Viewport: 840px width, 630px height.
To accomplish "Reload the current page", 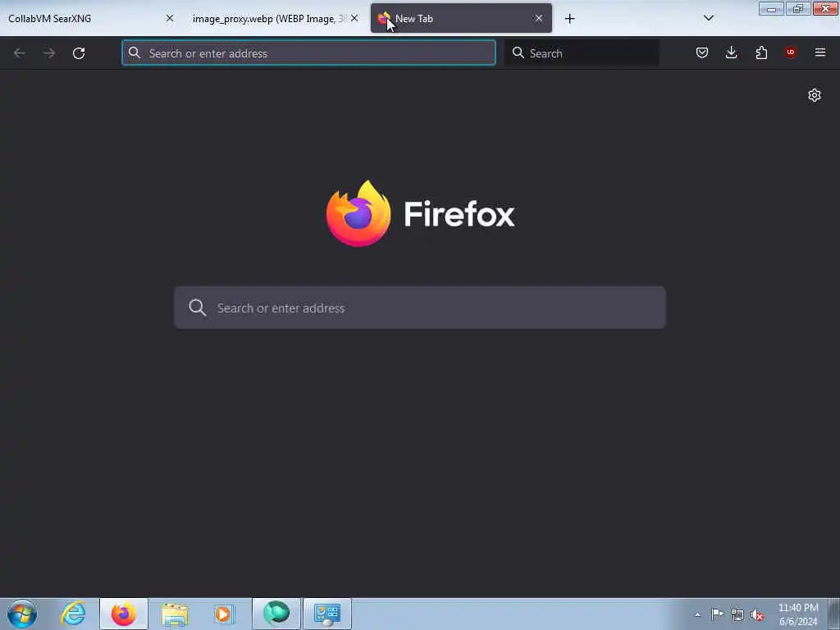I will 79,53.
